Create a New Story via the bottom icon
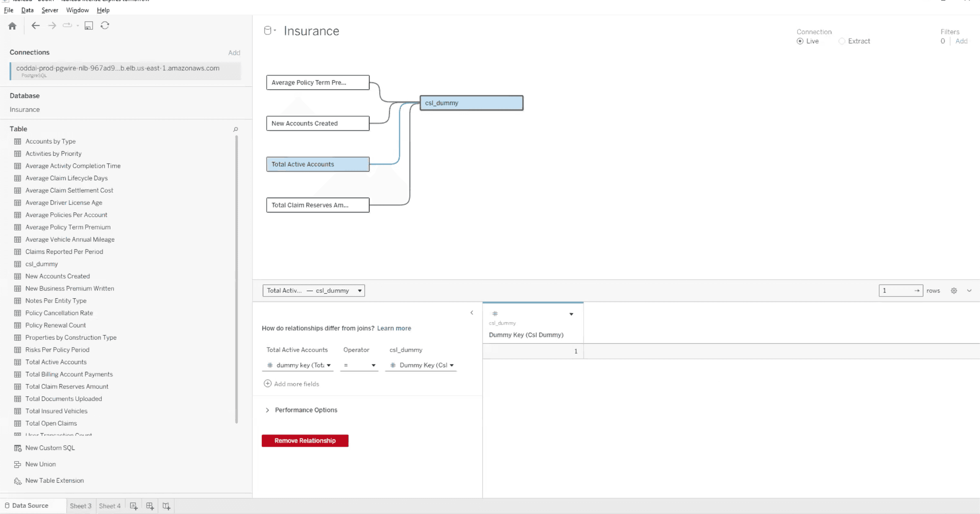Image resolution: width=980 pixels, height=514 pixels. pos(166,505)
